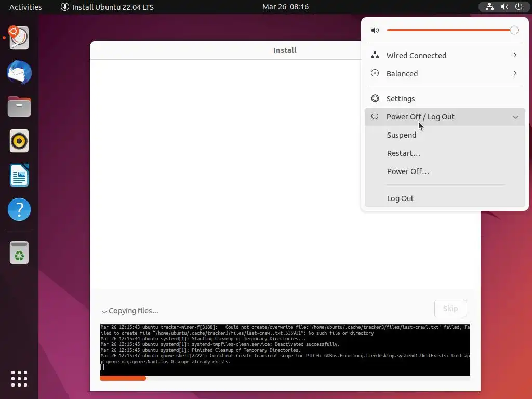Click the installer icon in top bar
Image resolution: width=532 pixels, height=399 pixels.
coord(65,7)
